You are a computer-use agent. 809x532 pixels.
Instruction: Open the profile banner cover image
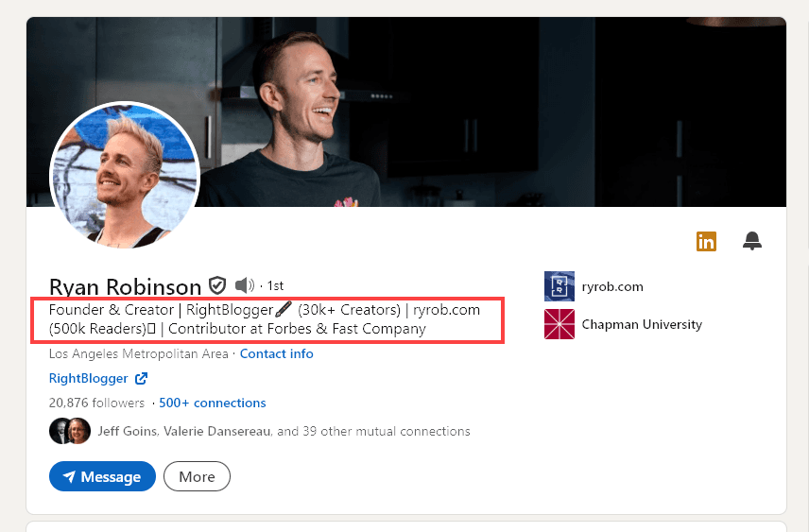[406, 112]
